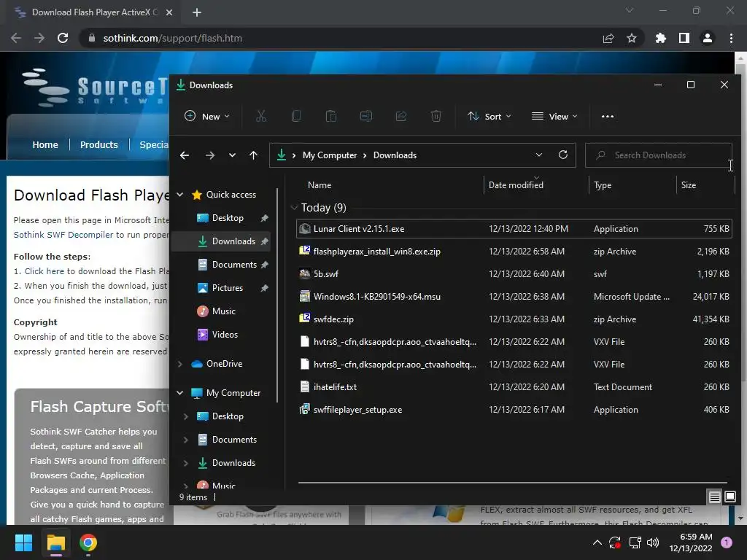Select ihatelife.txt file
Image resolution: width=747 pixels, height=560 pixels.
(x=514, y=387)
